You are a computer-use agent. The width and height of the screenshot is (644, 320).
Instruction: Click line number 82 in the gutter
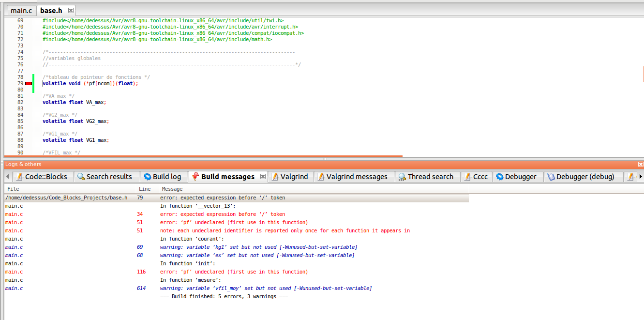tap(20, 103)
